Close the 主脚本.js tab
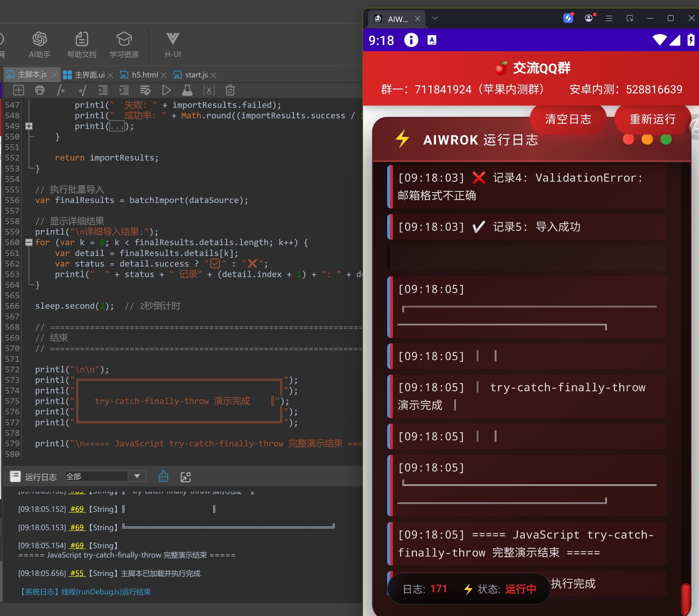Viewport: 699px width, 616px height. coord(54,74)
